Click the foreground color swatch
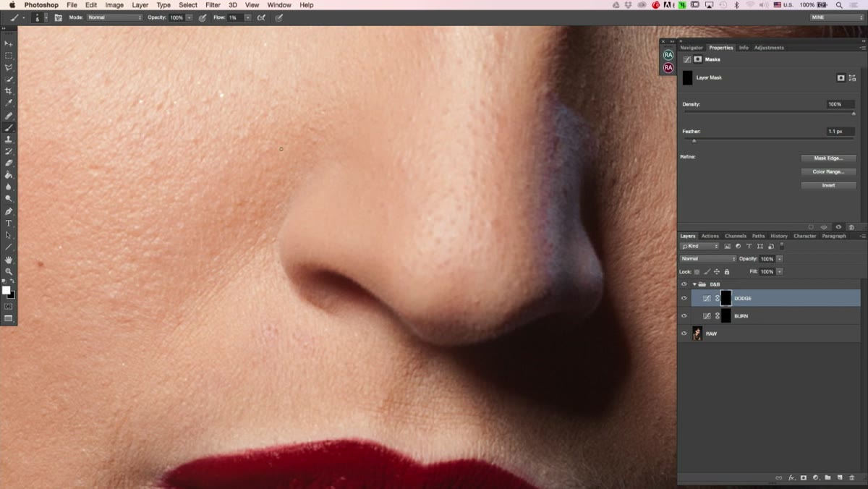This screenshot has height=489, width=868. tap(7, 290)
